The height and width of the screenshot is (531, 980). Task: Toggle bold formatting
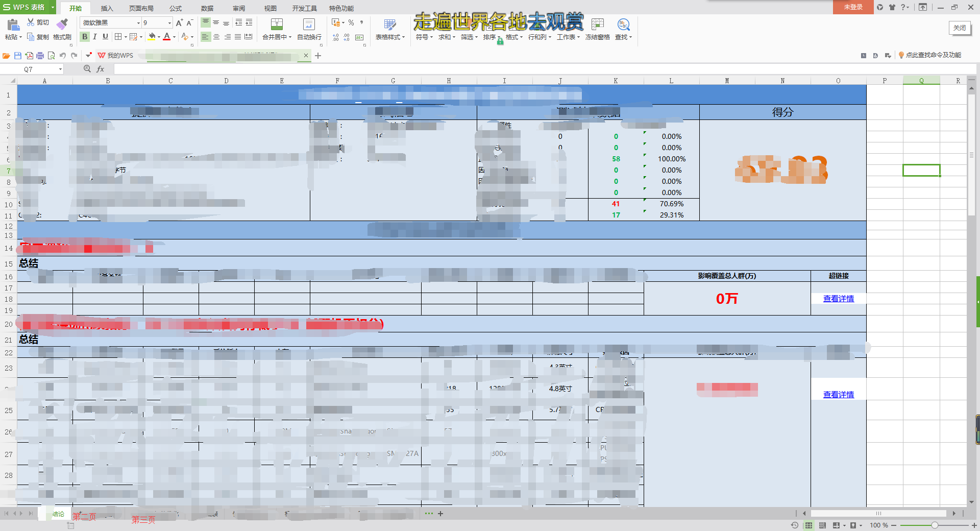pyautogui.click(x=85, y=37)
